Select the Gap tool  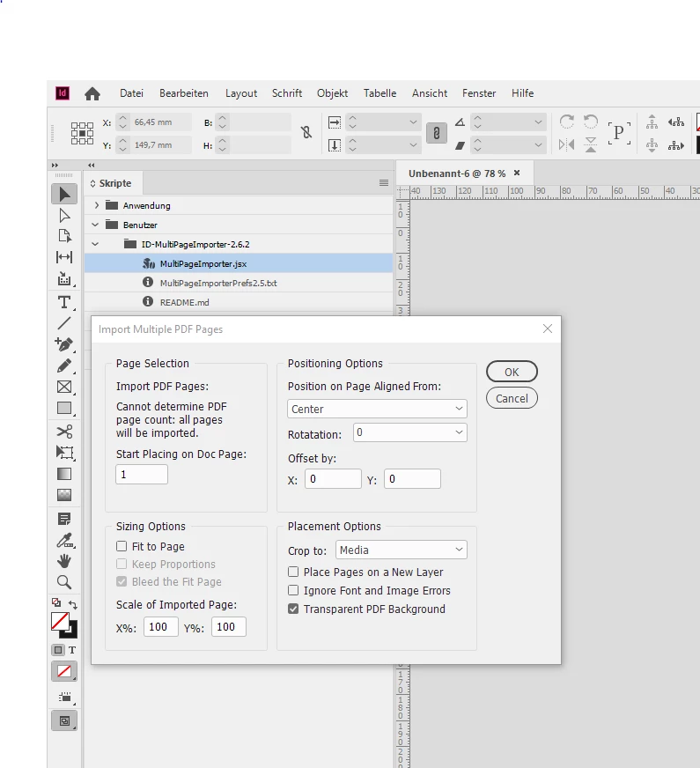64,257
